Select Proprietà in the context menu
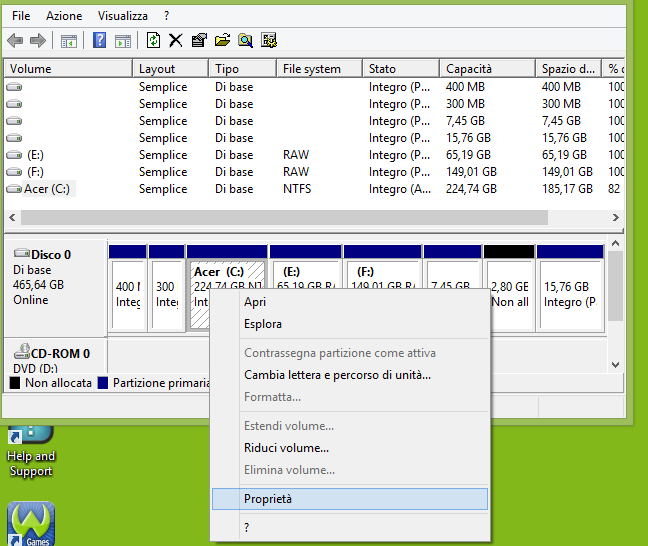 (x=268, y=499)
